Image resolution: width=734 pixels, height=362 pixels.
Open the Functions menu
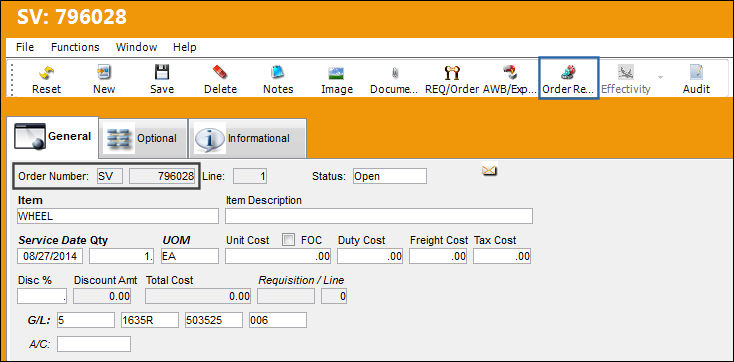(x=75, y=47)
